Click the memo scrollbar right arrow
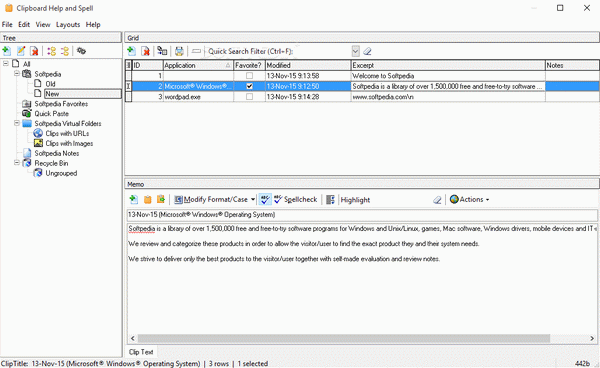Screen dimensions: 600x368 coord(592,339)
